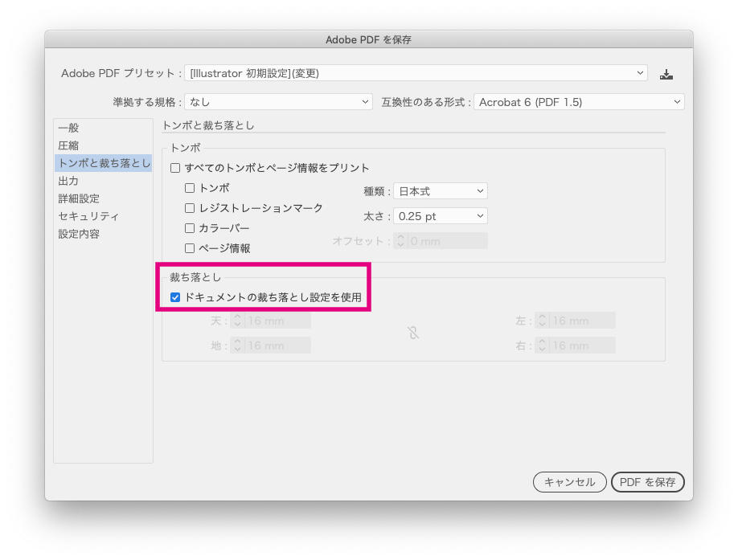This screenshot has height=560, width=738.
Task: Open the 互換性のある形式 dropdown
Action: click(x=579, y=102)
